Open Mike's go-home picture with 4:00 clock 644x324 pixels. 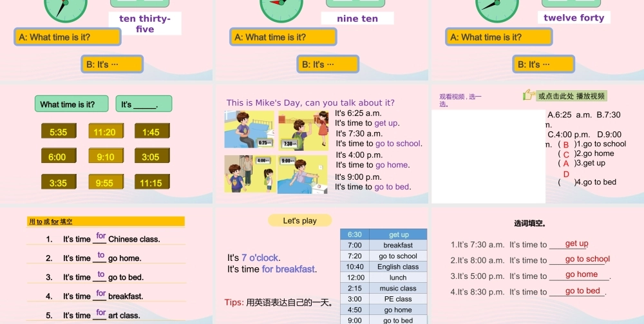pyautogui.click(x=249, y=174)
